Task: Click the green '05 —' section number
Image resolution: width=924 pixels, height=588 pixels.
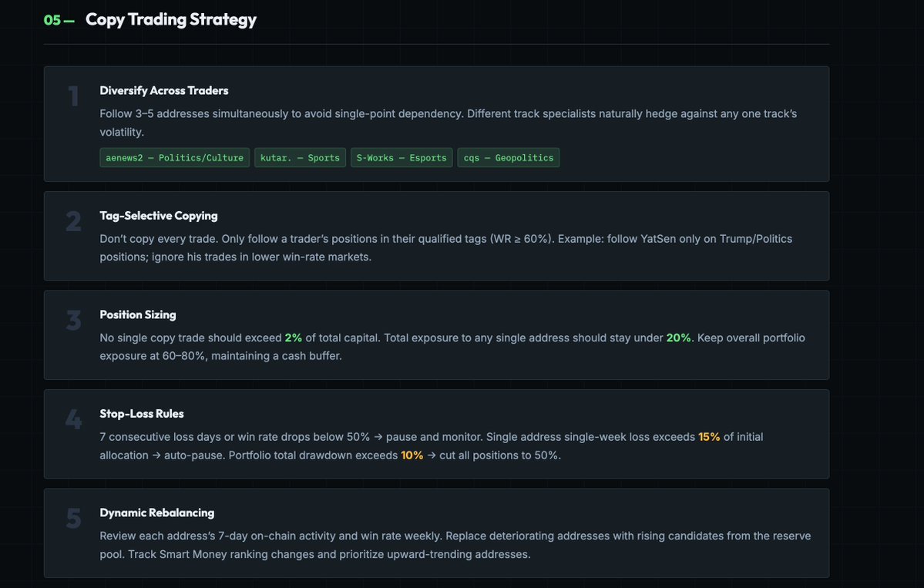Action: point(59,20)
